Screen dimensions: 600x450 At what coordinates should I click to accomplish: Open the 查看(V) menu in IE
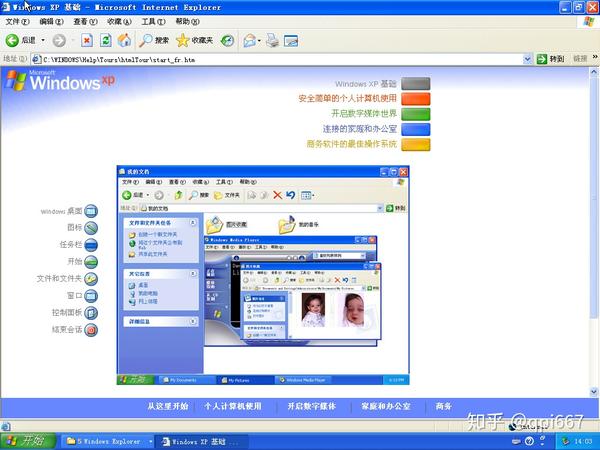coord(85,22)
